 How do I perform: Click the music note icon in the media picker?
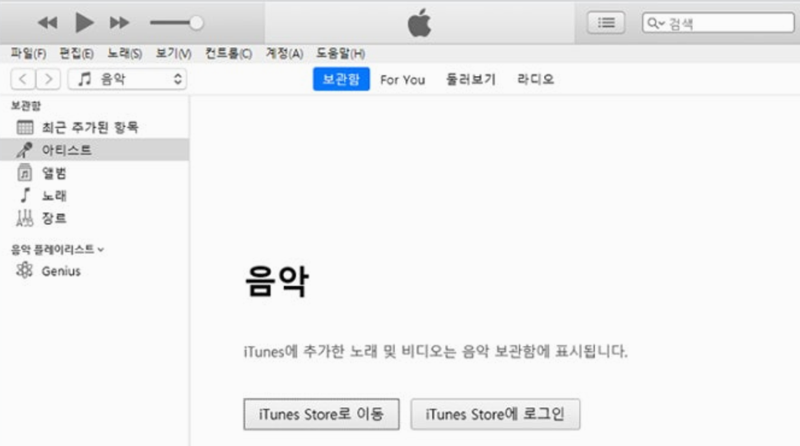[85, 79]
